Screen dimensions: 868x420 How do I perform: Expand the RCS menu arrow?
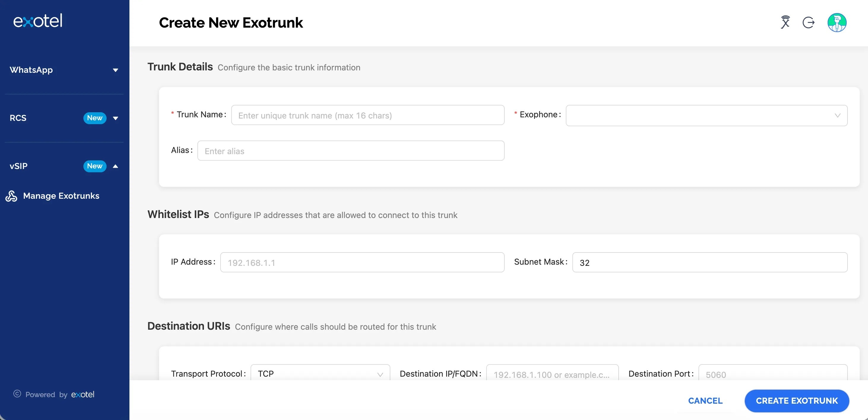coord(115,118)
